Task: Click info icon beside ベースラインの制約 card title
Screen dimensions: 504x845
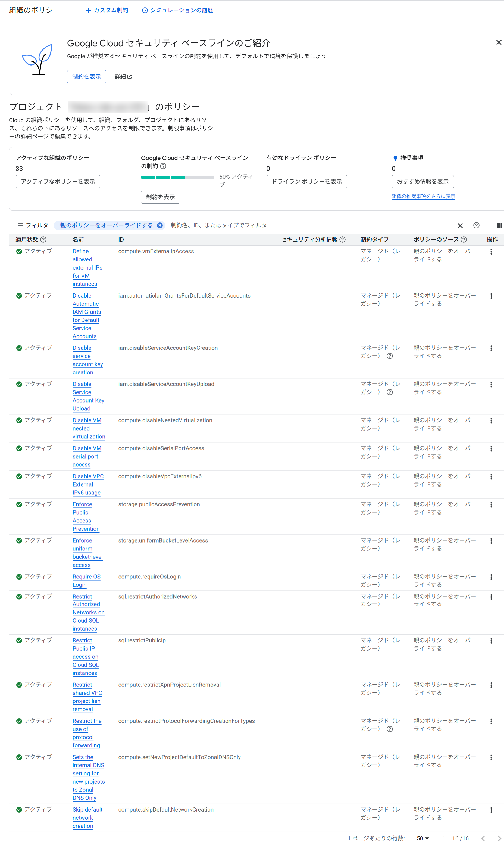Action: 163,166
